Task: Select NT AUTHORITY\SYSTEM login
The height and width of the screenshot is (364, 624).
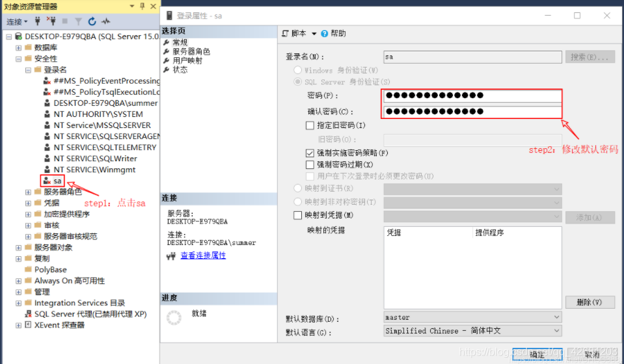Action: coord(98,114)
